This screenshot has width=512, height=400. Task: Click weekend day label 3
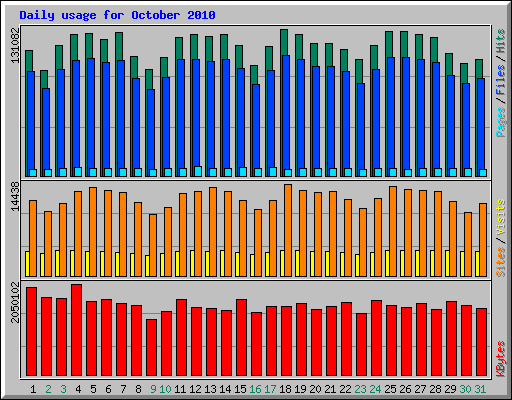[x=63, y=389]
